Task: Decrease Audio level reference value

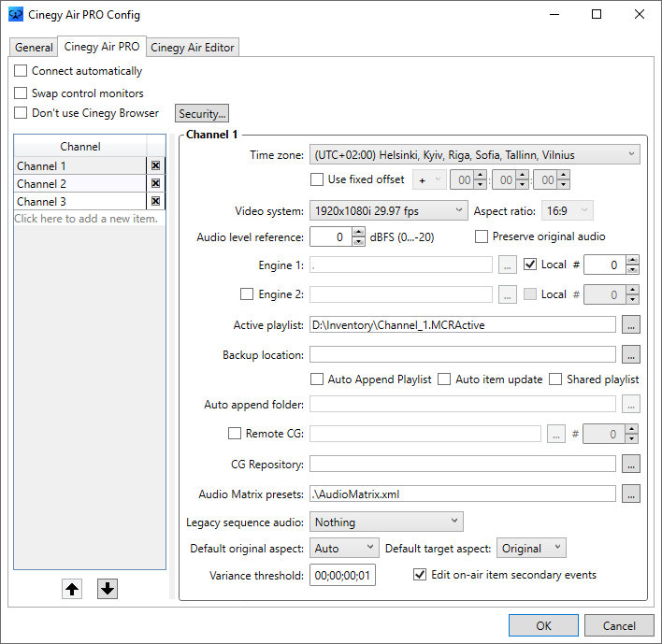Action: coord(358,241)
